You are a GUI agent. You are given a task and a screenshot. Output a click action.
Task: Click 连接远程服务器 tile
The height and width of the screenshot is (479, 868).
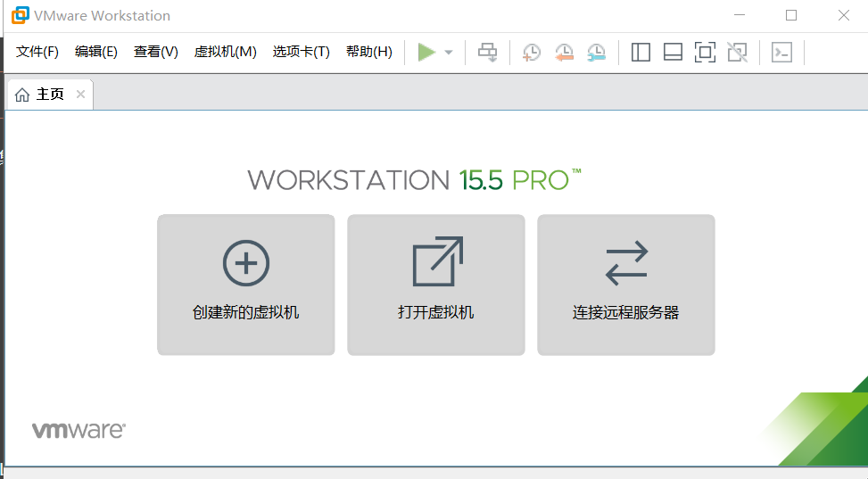click(x=626, y=285)
